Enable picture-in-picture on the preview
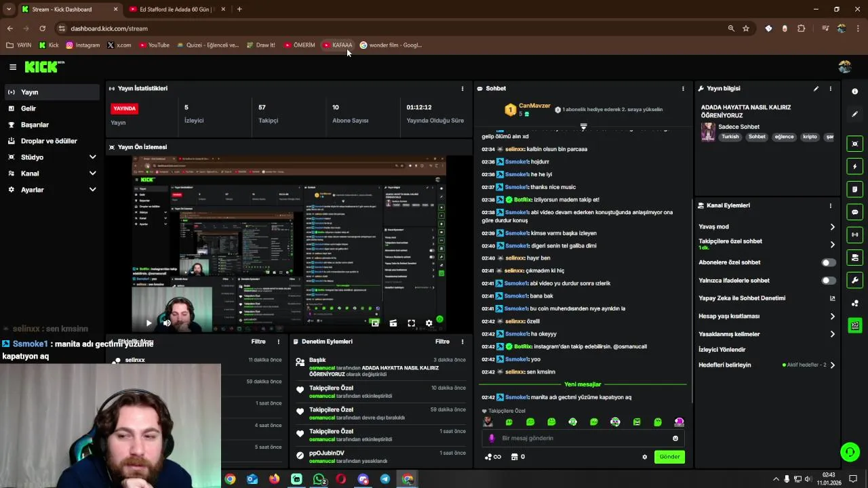 [x=375, y=323]
